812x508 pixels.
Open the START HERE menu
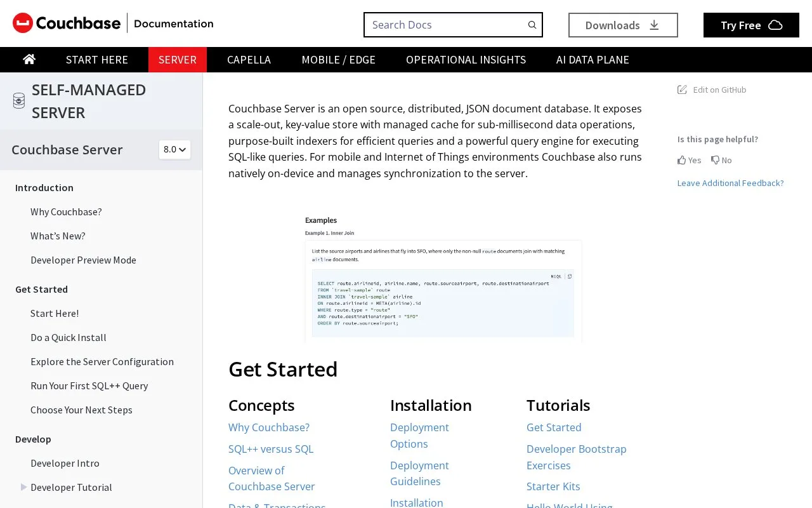coord(97,60)
